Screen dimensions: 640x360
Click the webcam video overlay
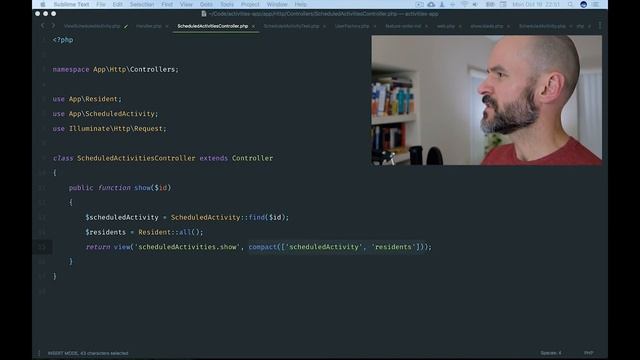(486, 100)
